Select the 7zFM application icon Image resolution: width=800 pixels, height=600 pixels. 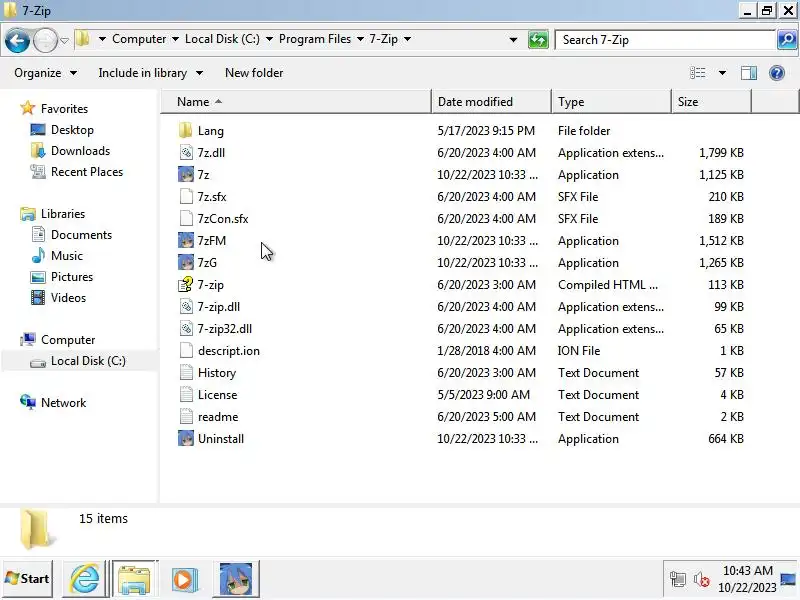186,240
